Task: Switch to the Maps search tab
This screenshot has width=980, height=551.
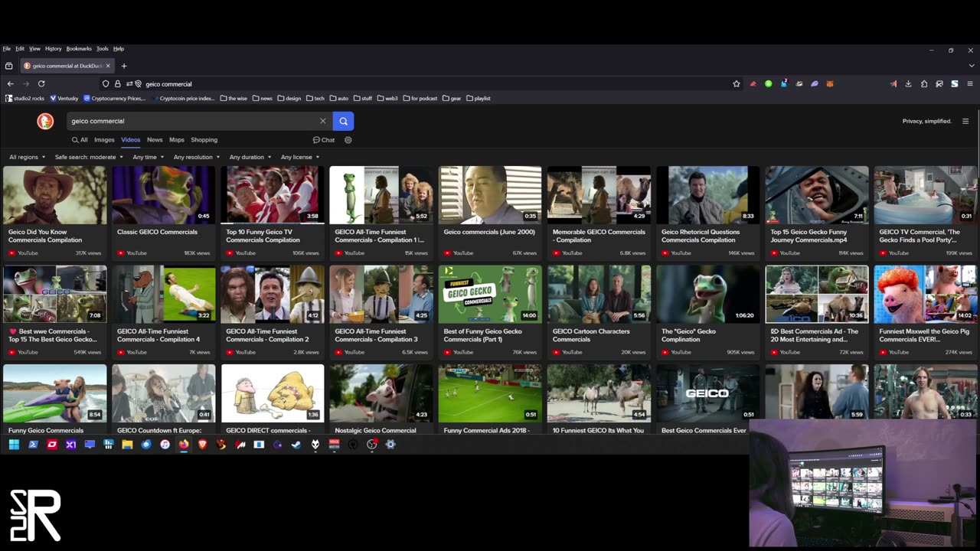Action: (x=177, y=140)
